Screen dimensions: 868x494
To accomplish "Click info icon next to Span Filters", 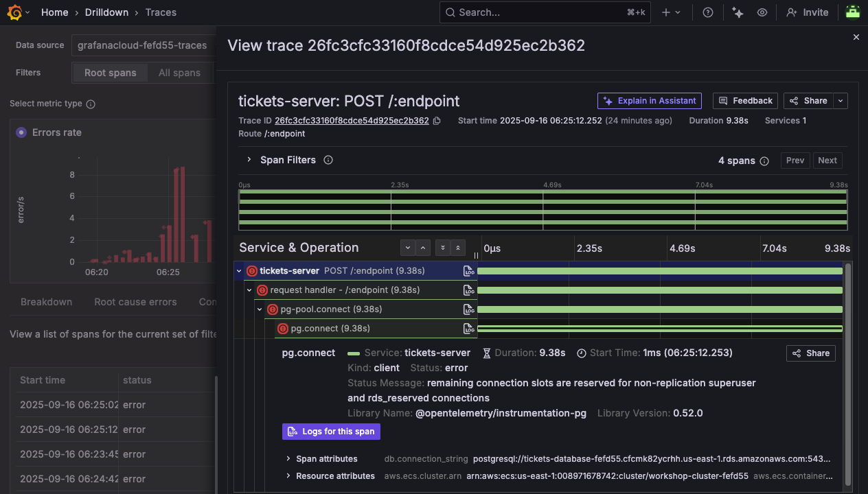I will 328,160.
